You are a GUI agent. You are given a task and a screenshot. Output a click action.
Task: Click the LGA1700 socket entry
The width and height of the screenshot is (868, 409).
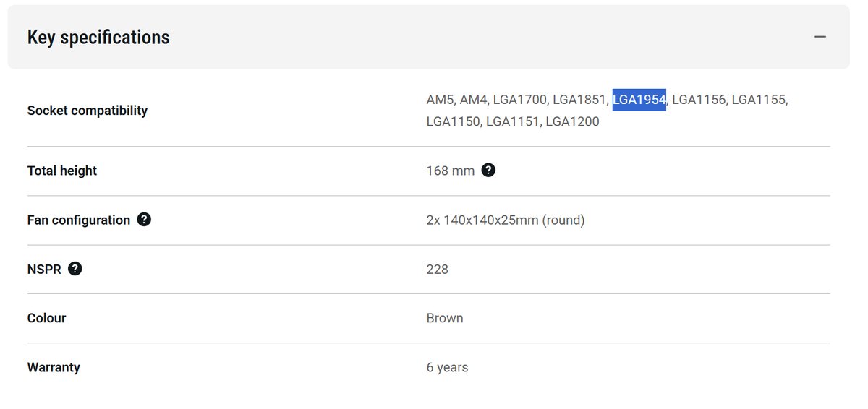coord(519,100)
